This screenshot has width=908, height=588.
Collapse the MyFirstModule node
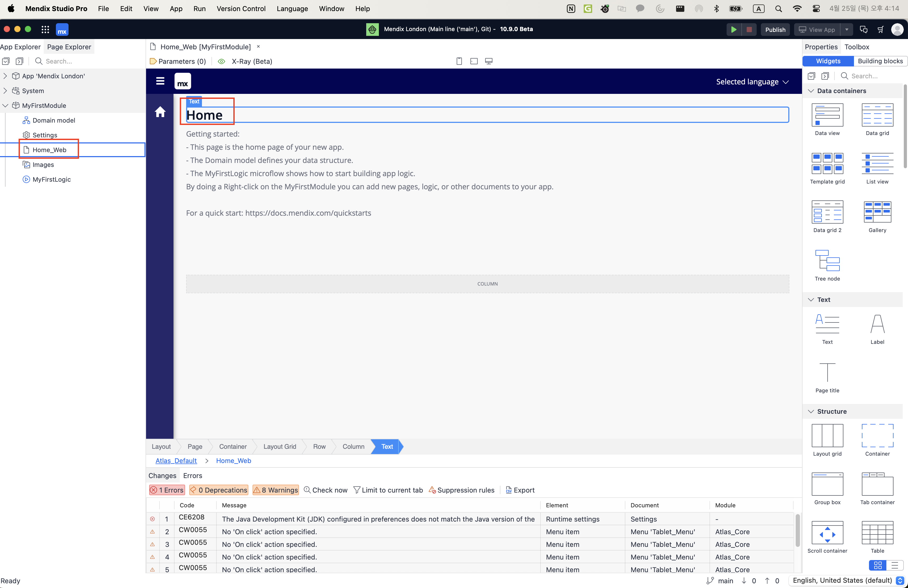coord(5,106)
